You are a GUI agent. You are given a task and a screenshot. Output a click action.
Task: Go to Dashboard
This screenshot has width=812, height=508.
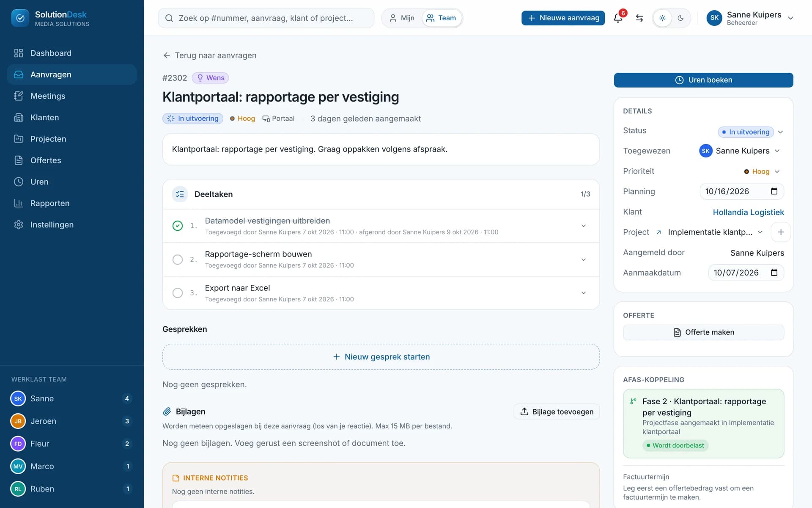point(72,53)
